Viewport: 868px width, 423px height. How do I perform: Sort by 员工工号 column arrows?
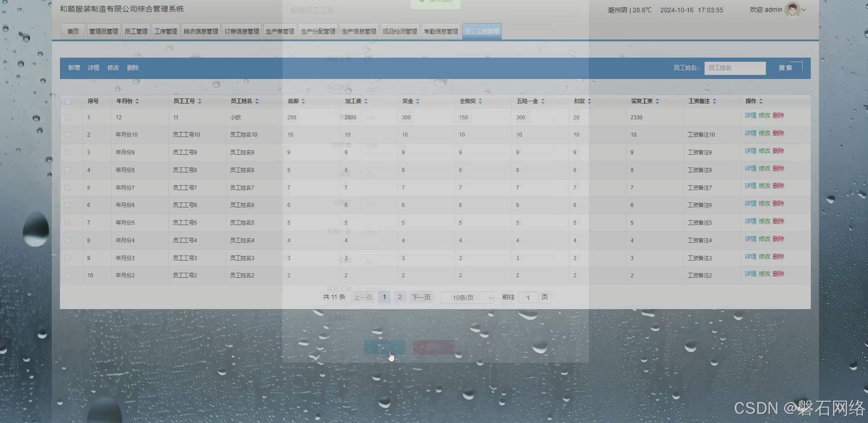[200, 101]
